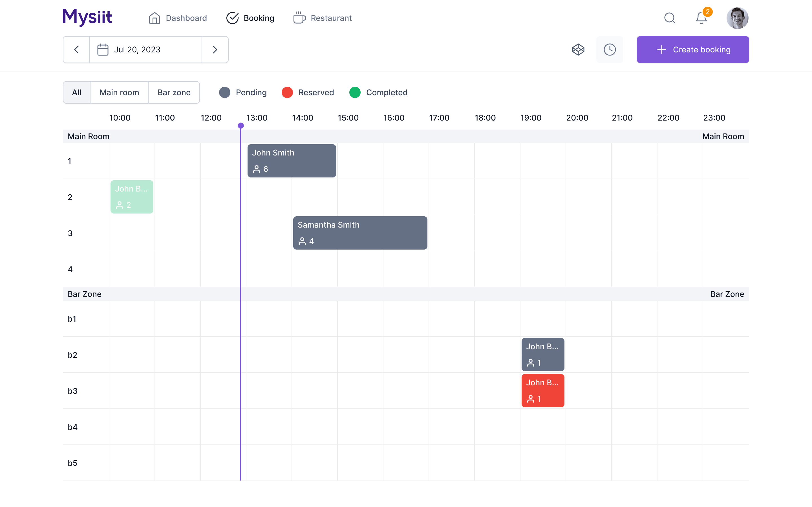Open Samantha Smith's booking
812x507 pixels.
click(360, 233)
